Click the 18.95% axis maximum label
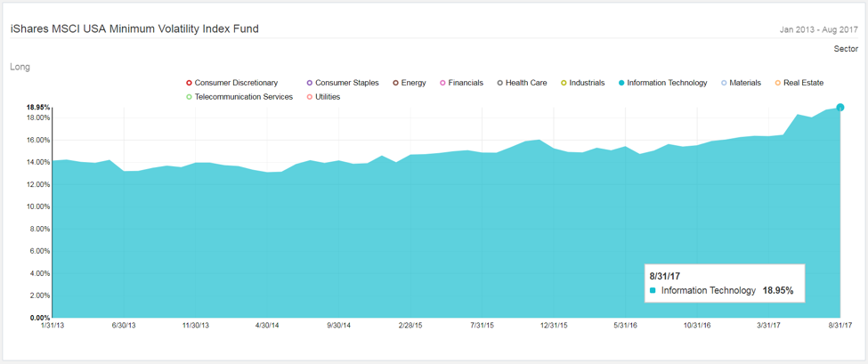The image size is (868, 364). tap(39, 108)
